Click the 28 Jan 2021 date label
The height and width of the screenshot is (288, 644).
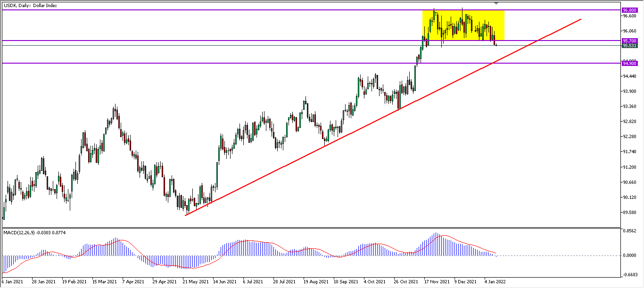(43, 282)
